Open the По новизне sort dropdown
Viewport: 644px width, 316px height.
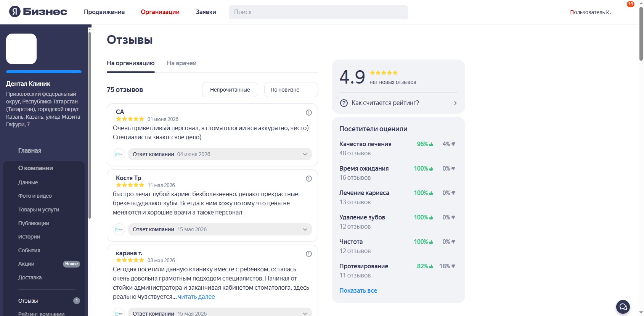(x=291, y=90)
